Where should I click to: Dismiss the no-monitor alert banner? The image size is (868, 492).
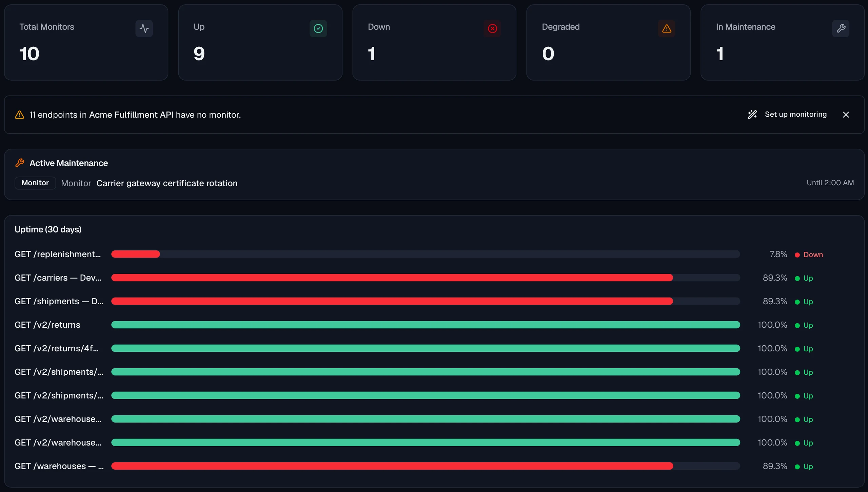pyautogui.click(x=846, y=115)
